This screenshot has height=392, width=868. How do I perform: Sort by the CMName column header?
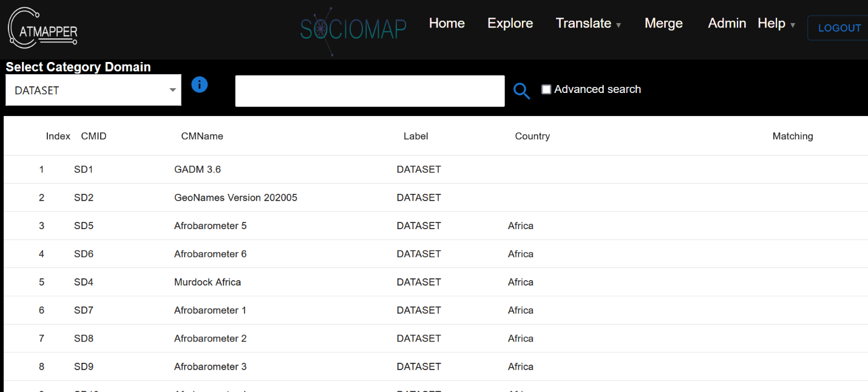(202, 136)
